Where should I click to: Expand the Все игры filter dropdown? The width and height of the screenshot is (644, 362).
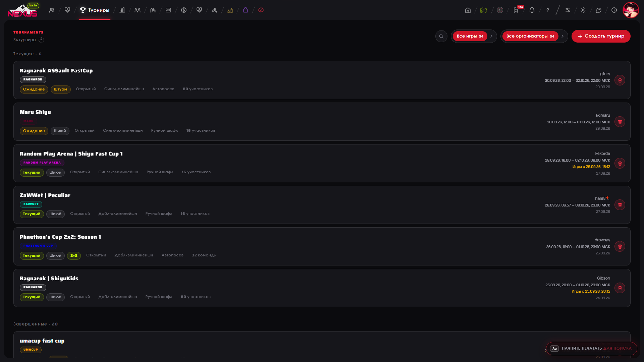coord(474,36)
